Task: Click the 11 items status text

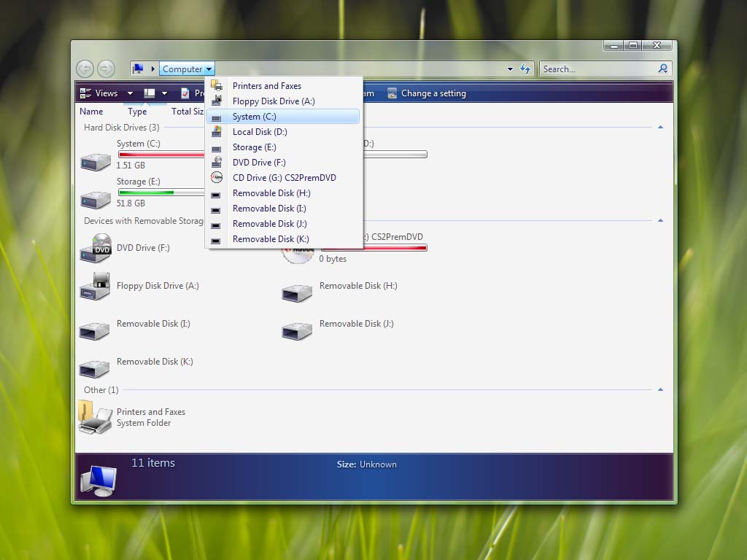Action: (x=153, y=463)
